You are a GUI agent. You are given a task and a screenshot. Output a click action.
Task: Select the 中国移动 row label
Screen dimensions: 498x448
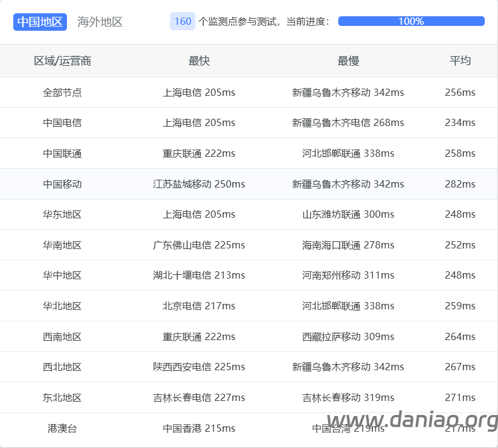tap(62, 184)
